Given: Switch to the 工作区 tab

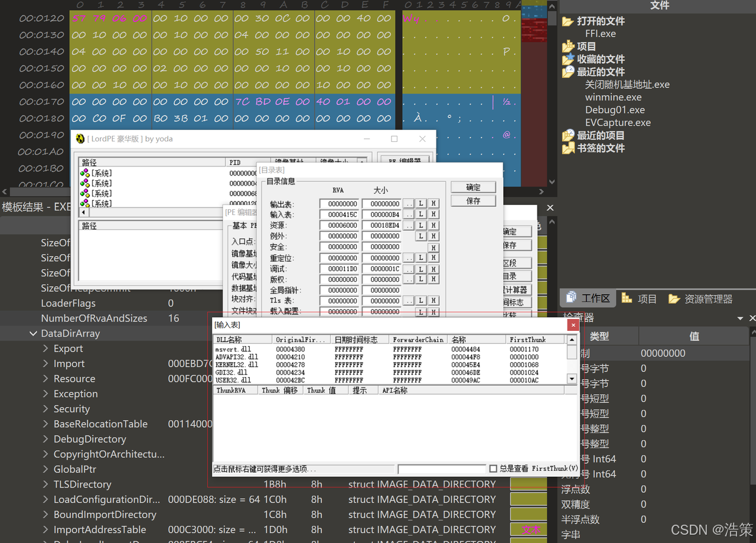Looking at the screenshot, I should click(x=588, y=298).
